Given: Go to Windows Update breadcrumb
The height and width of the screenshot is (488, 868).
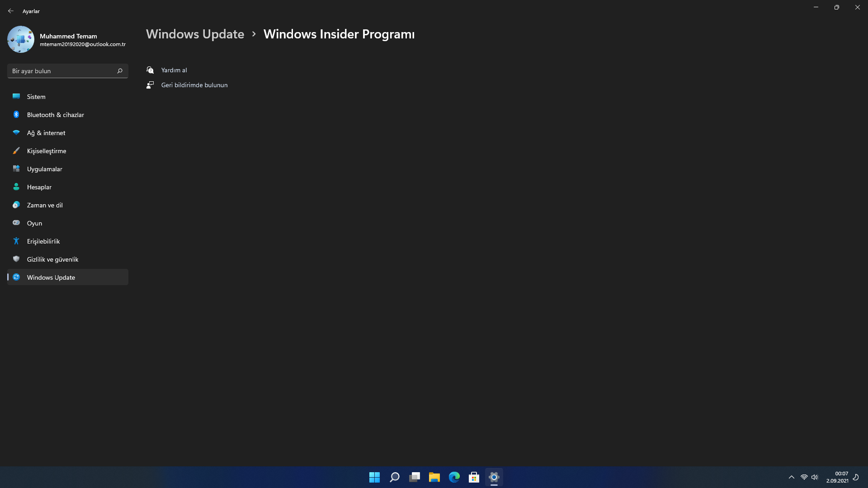Looking at the screenshot, I should pyautogui.click(x=195, y=34).
